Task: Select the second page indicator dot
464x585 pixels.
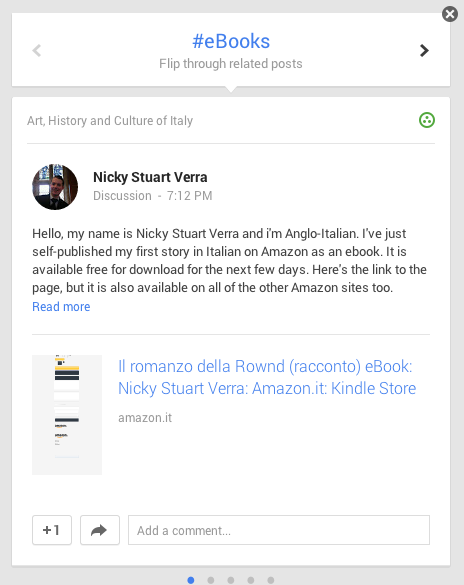Action: (x=211, y=580)
